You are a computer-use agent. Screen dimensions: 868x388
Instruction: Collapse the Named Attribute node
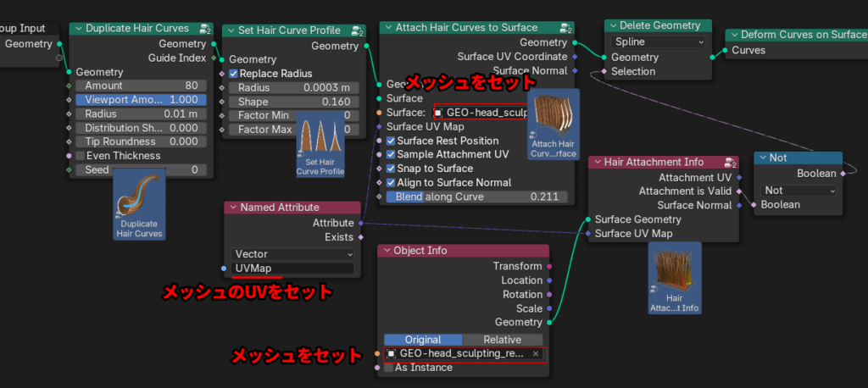coord(233,208)
